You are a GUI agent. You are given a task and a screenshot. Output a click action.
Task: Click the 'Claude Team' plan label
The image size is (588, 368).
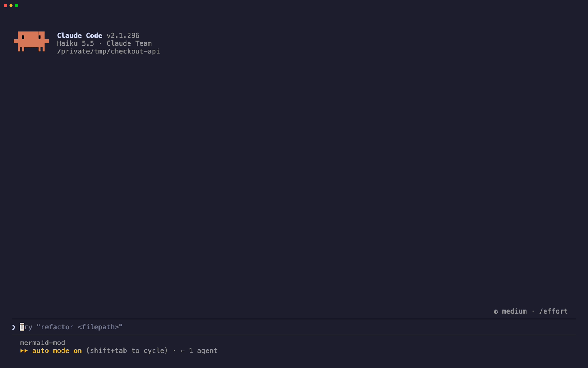[129, 43]
